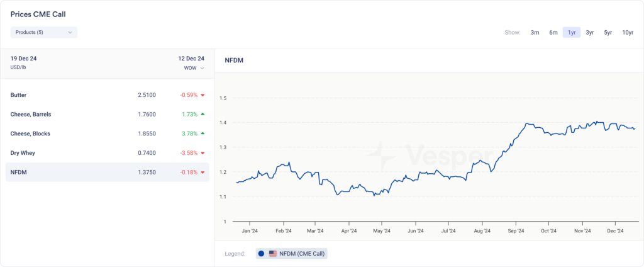644x267 pixels.
Task: Click green up arrow for Cheese, Blocks
Action: click(x=203, y=133)
